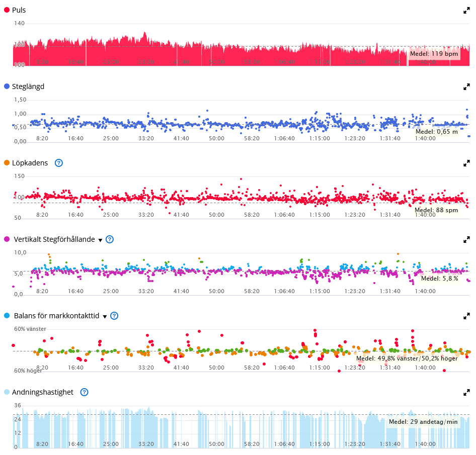Expand the Balans för markkontakttid chart fullscreen
Image resolution: width=476 pixels, height=455 pixels.
coord(466,316)
